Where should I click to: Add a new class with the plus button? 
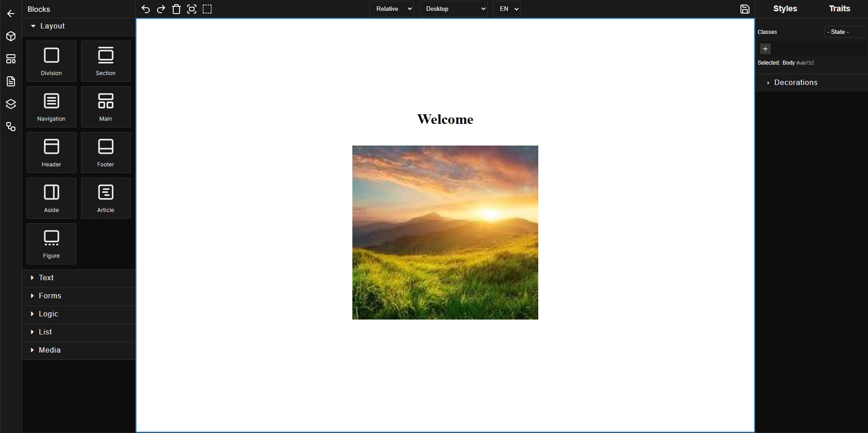[x=765, y=49]
